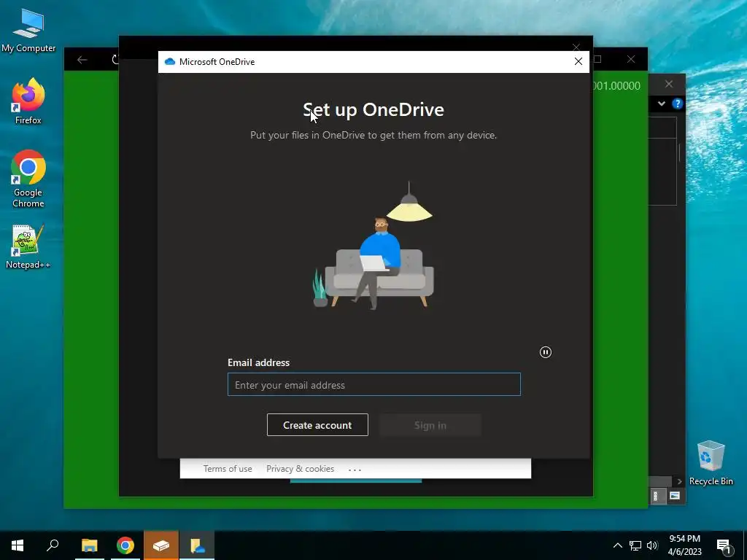
Task: Open the clock showing 9:54 PM
Action: (684, 545)
